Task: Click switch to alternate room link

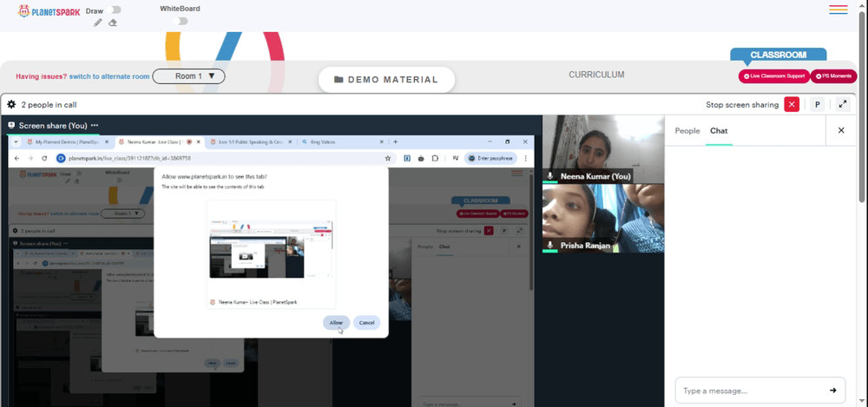Action: click(x=109, y=76)
